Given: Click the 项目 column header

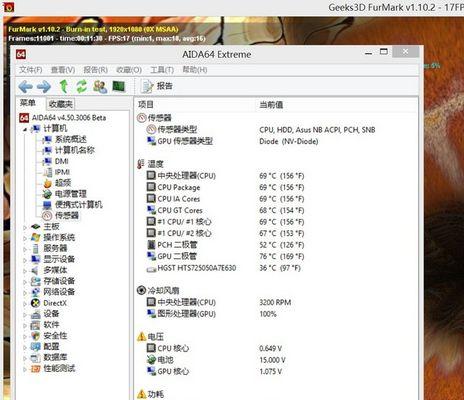Looking at the screenshot, I should pos(146,105).
